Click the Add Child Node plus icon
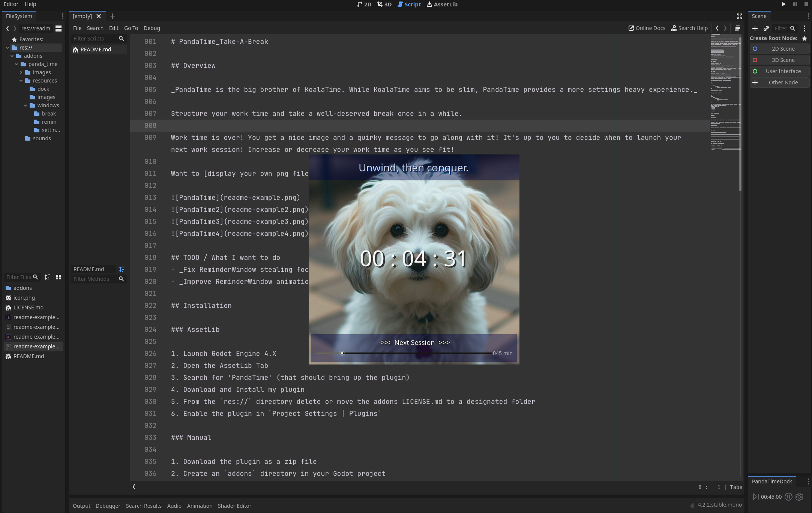Viewport: 812px width, 513px height. [x=755, y=28]
